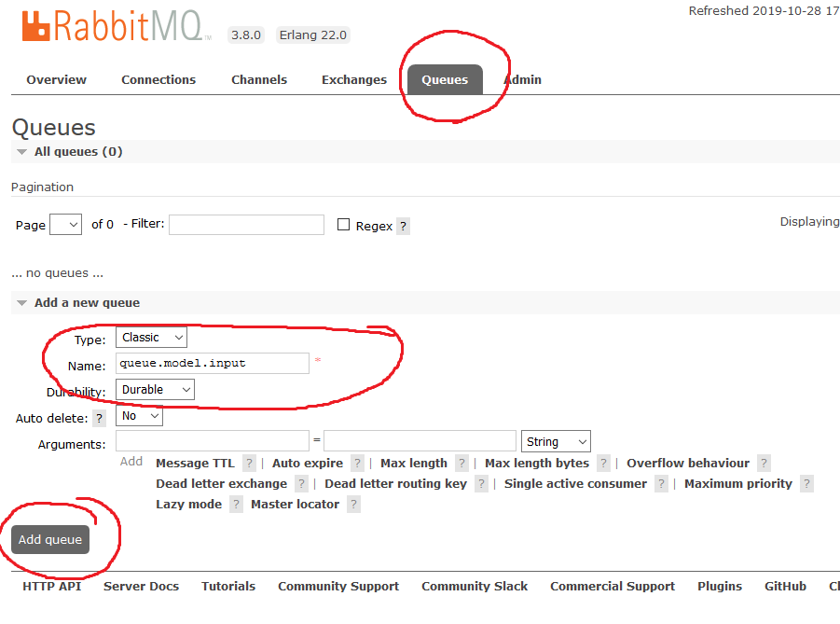Insert Maximum priority argument
840x624 pixels.
tap(738, 484)
